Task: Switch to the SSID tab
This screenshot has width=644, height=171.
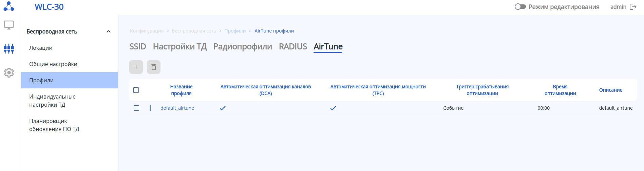Action: tap(137, 46)
